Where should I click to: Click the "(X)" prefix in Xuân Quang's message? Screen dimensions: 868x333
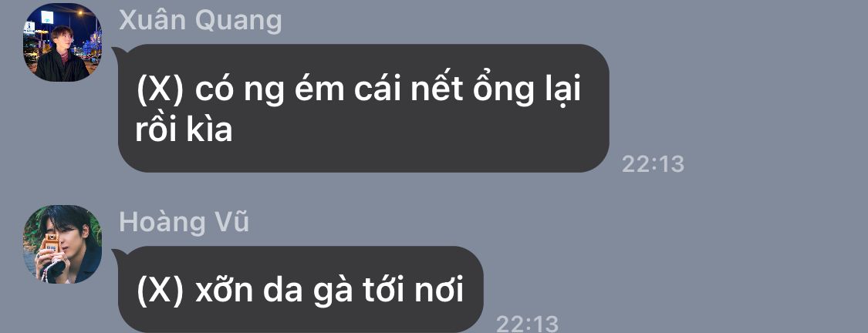(x=160, y=91)
